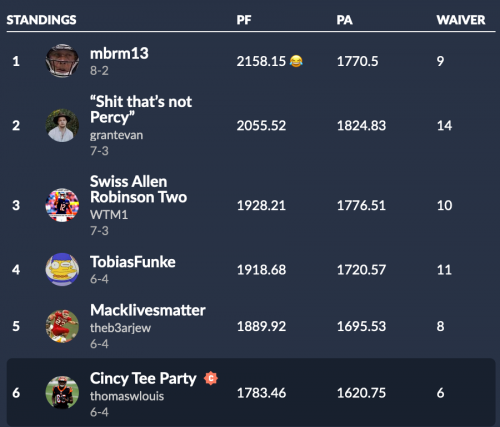Screen dimensions: 500x427
Task: Select the Macklivesmatter team name
Action: [x=148, y=310]
